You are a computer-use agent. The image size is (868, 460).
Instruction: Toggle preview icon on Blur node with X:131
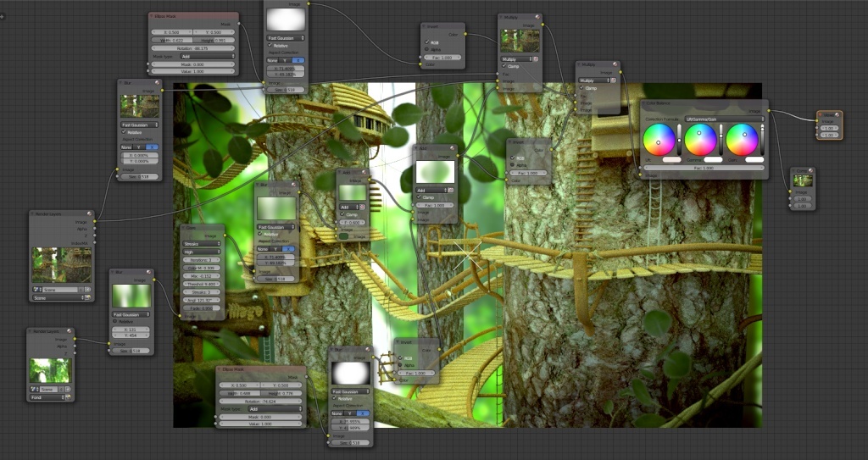149,272
